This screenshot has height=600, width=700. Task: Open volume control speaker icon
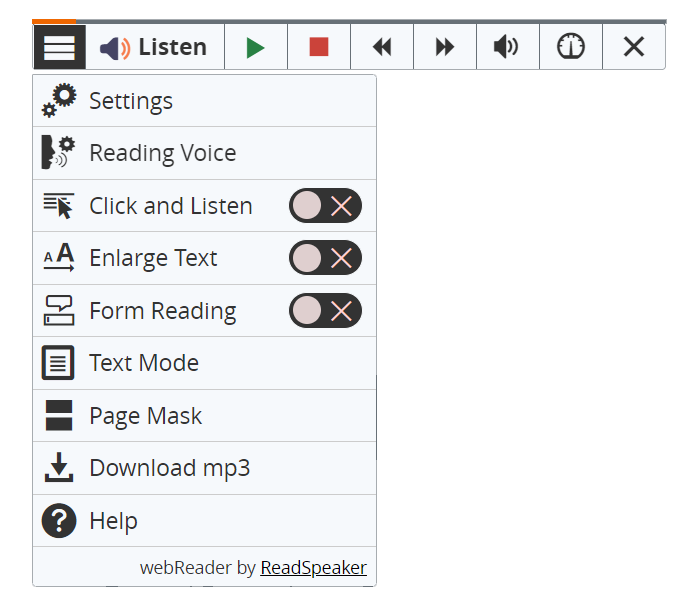point(508,47)
